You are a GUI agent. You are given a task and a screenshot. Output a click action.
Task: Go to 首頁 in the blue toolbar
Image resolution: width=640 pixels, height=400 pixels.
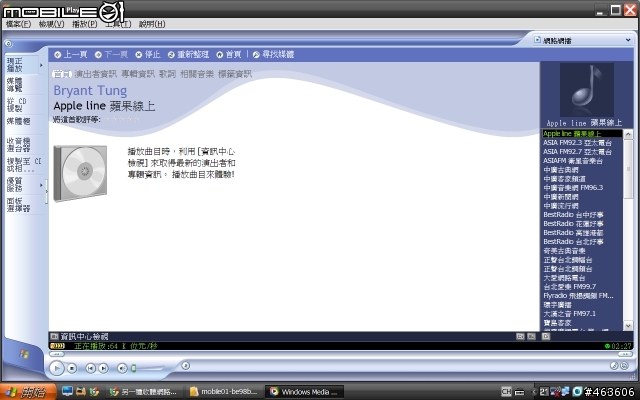click(229, 54)
